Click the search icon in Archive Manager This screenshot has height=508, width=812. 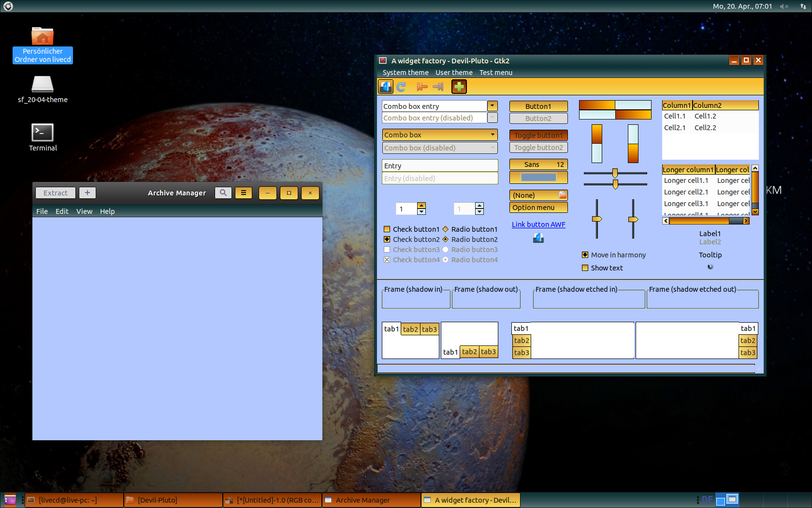click(223, 193)
